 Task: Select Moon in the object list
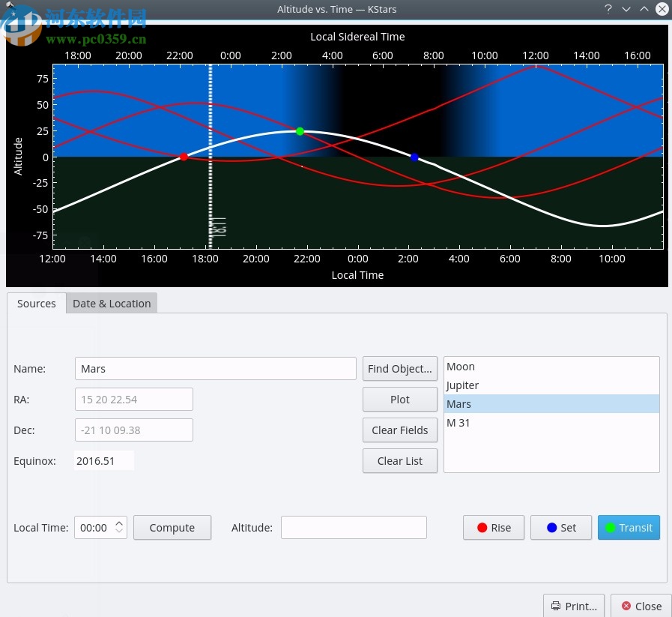click(461, 367)
